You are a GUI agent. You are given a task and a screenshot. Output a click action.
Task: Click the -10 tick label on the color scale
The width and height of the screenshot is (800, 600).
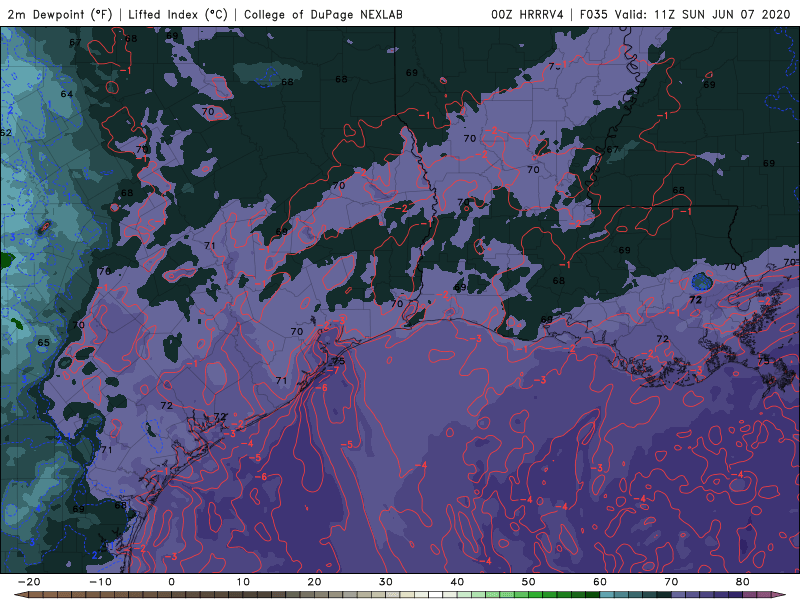100,582
